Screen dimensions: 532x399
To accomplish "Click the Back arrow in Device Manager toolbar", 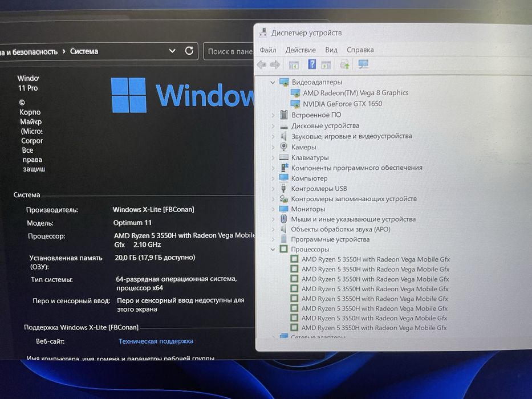I will tap(261, 64).
